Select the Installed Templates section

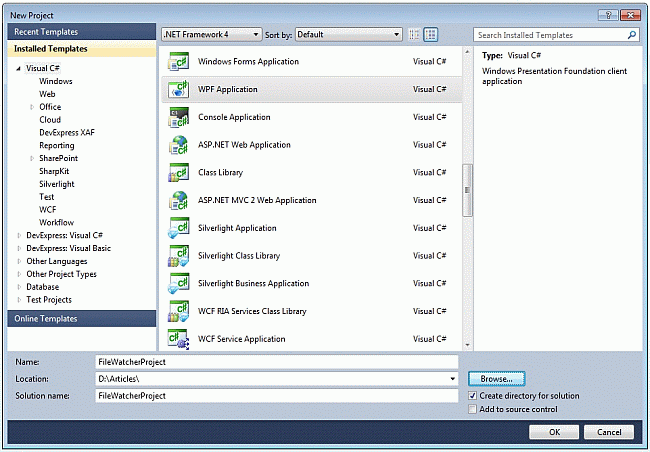82,49
